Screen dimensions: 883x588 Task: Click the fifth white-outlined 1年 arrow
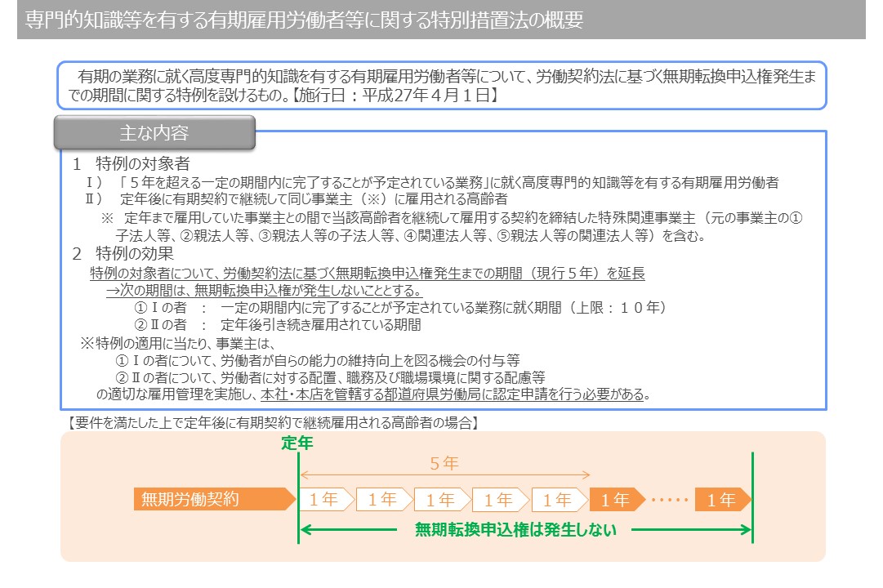pos(559,499)
